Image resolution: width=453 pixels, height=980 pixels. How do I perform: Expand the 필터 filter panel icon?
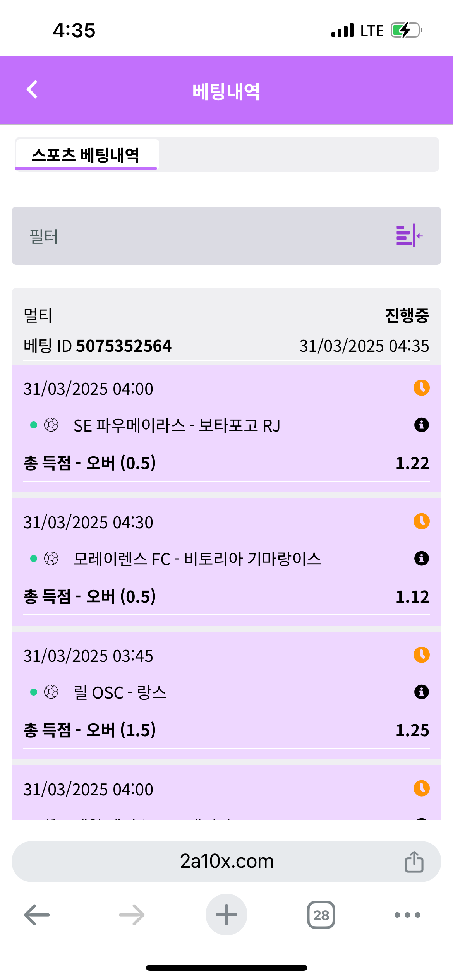(x=409, y=235)
